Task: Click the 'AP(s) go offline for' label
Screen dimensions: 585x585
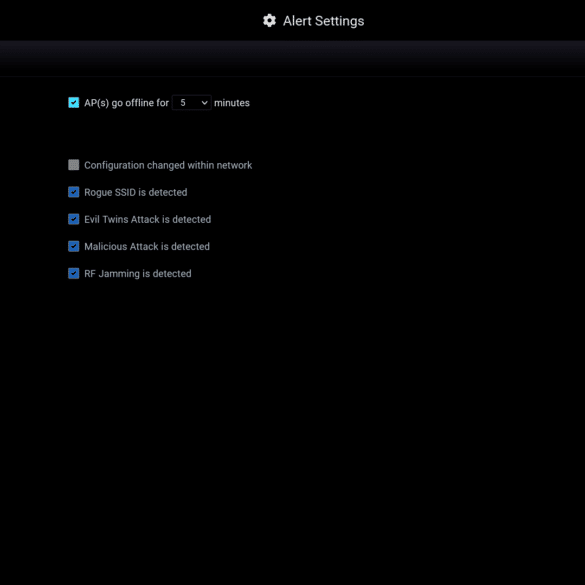Action: (x=126, y=103)
